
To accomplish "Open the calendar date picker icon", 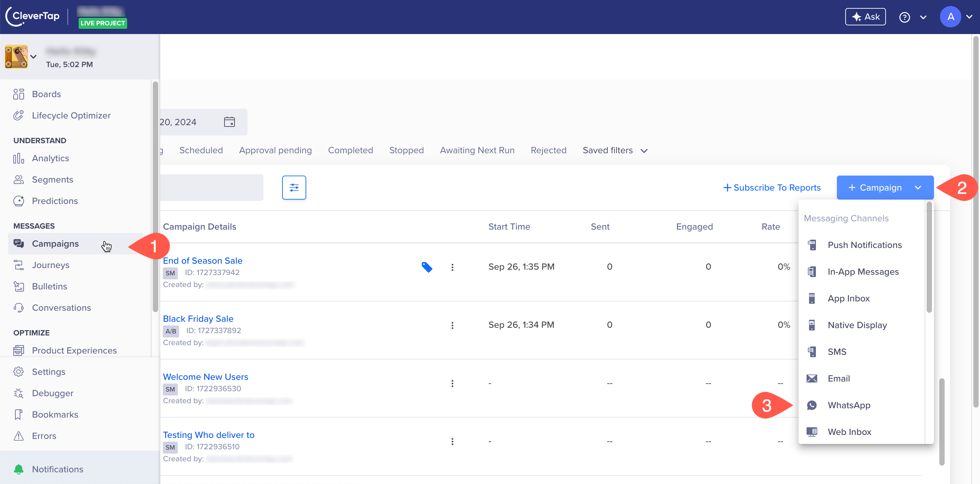I will tap(229, 122).
